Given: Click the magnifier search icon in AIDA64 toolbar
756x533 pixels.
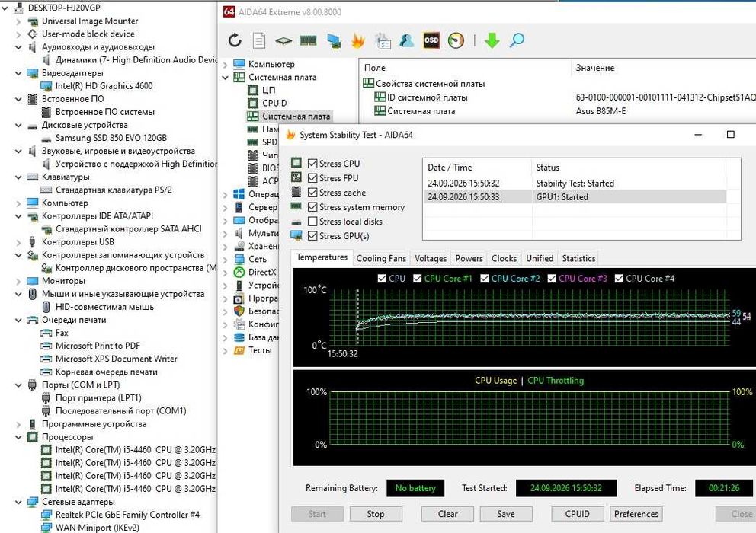Looking at the screenshot, I should coord(517,40).
